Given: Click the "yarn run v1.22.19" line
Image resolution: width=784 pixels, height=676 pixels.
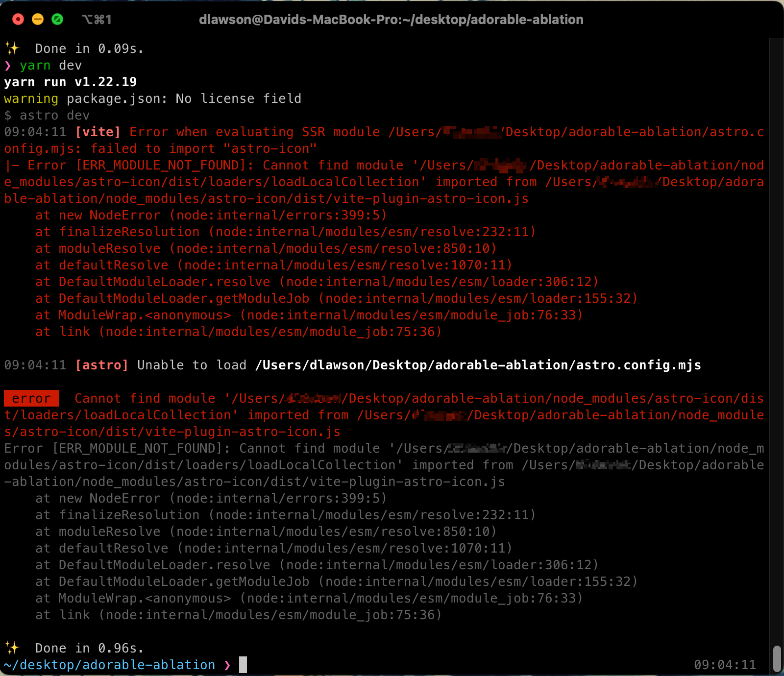Looking at the screenshot, I should pos(70,82).
